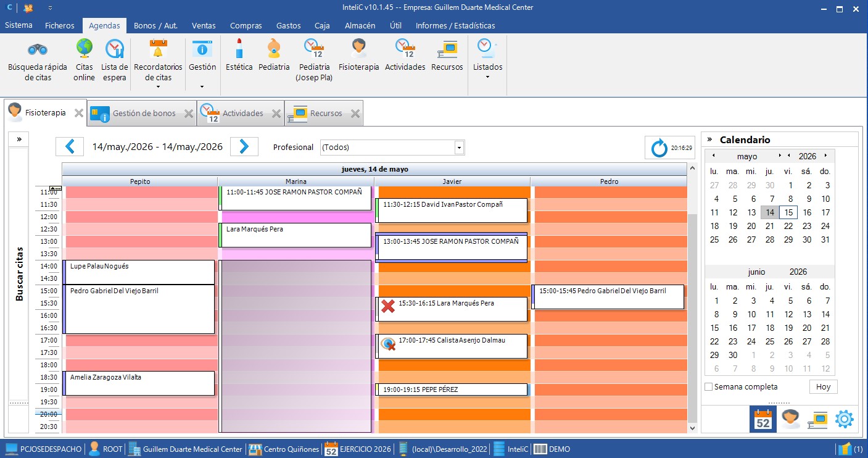Go to next year after 2026
868x458 pixels.
tap(825, 156)
